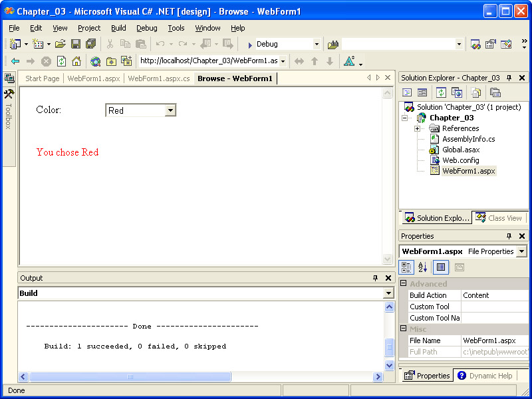
Task: Pin the Output window with auto-hide pushpin
Action: pos(376,278)
